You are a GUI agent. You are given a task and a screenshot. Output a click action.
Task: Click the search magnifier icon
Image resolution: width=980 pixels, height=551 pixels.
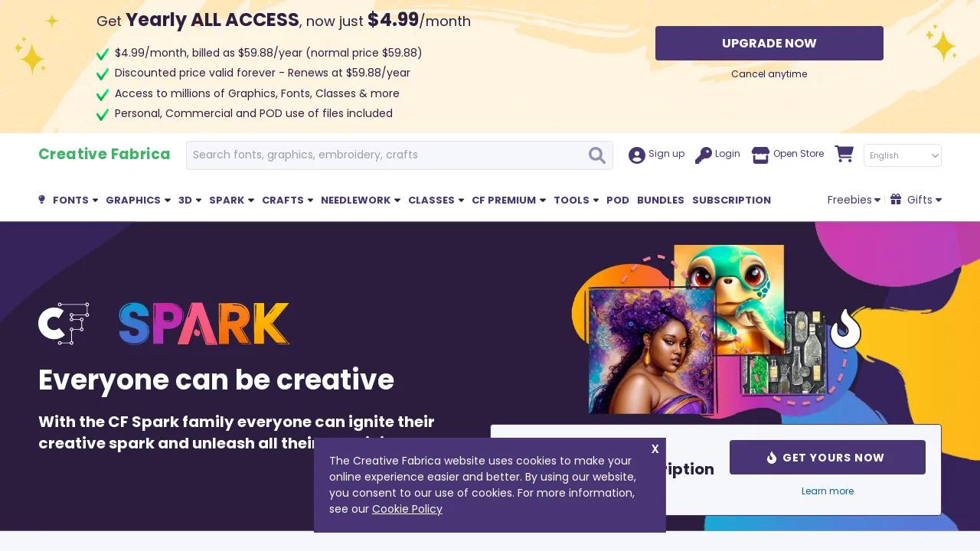click(x=597, y=155)
